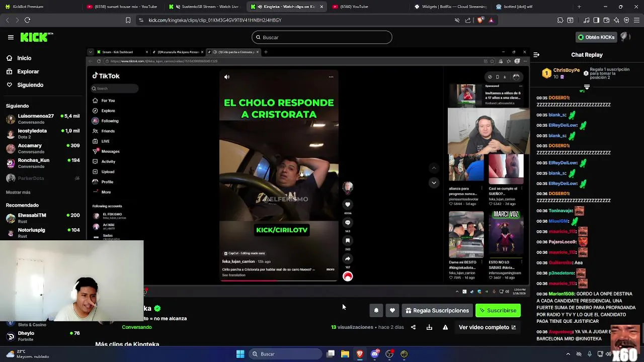This screenshot has height=362, width=644.
Task: Click Ver video completo link
Action: (487, 327)
